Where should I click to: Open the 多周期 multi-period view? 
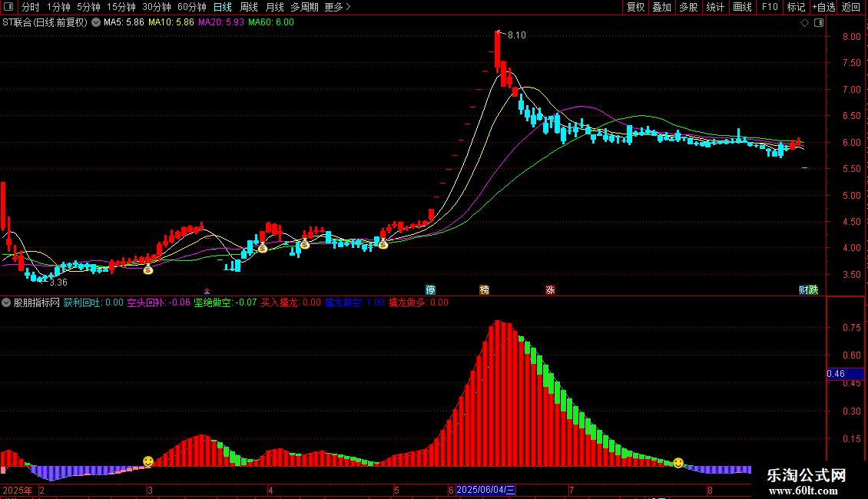pos(304,7)
